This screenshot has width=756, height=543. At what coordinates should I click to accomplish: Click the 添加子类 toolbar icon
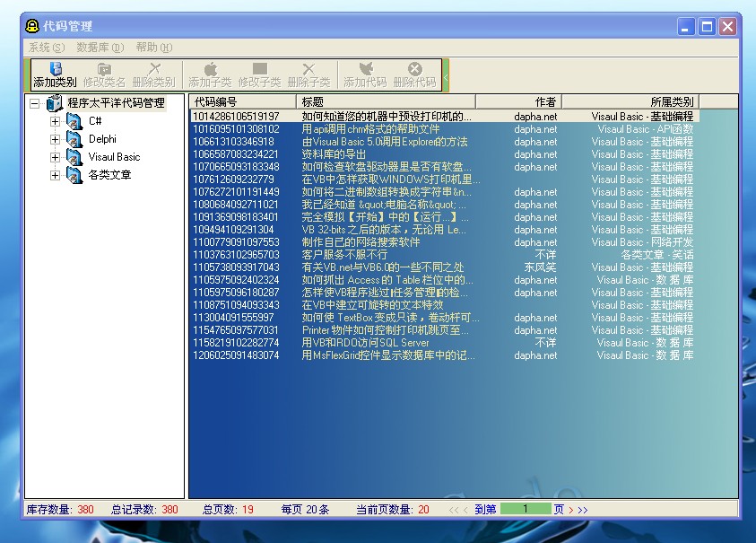coord(210,68)
